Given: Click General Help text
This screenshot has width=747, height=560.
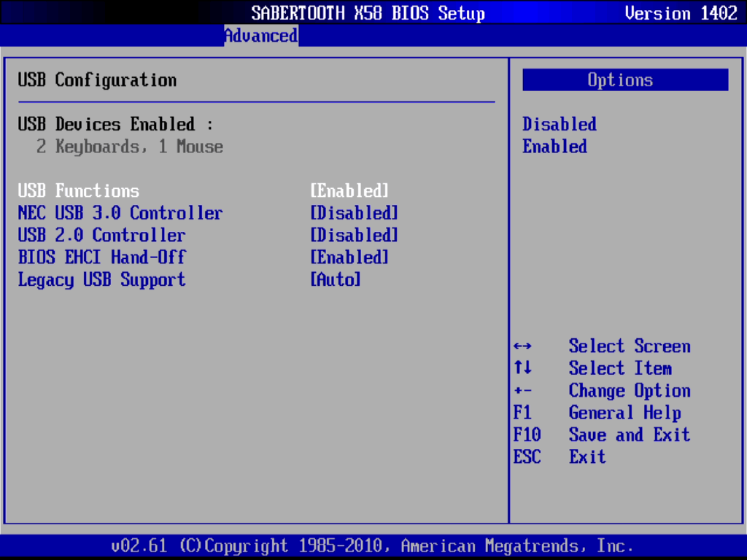Looking at the screenshot, I should pos(624,413).
